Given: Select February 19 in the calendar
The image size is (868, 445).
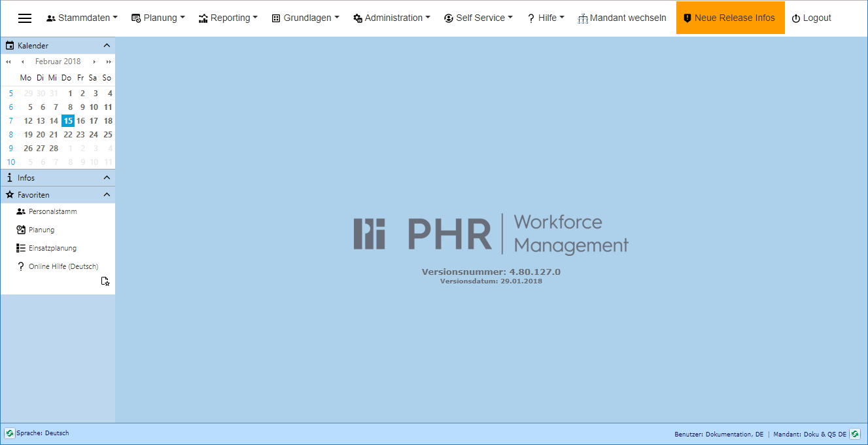Looking at the screenshot, I should pyautogui.click(x=28, y=135).
